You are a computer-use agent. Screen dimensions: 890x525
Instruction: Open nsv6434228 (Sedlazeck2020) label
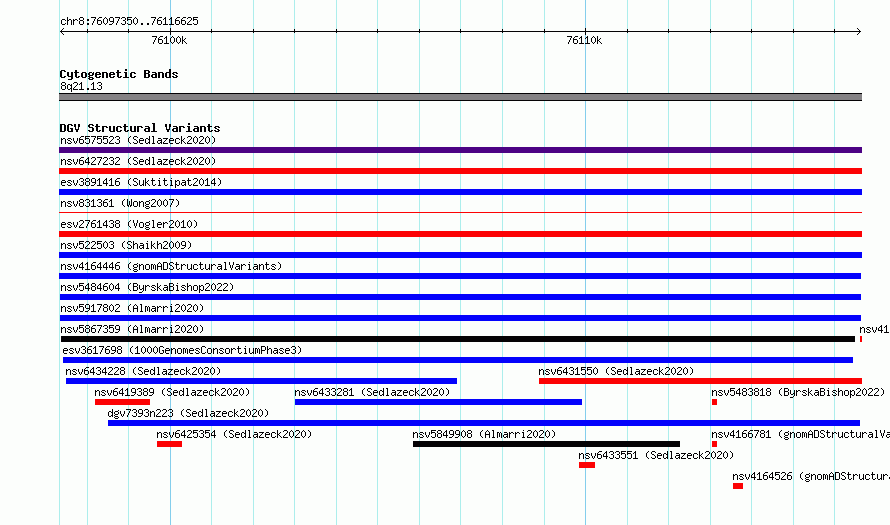(143, 371)
